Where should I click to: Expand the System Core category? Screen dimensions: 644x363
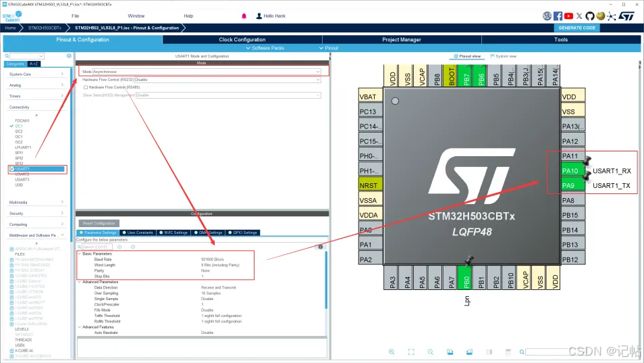point(36,74)
